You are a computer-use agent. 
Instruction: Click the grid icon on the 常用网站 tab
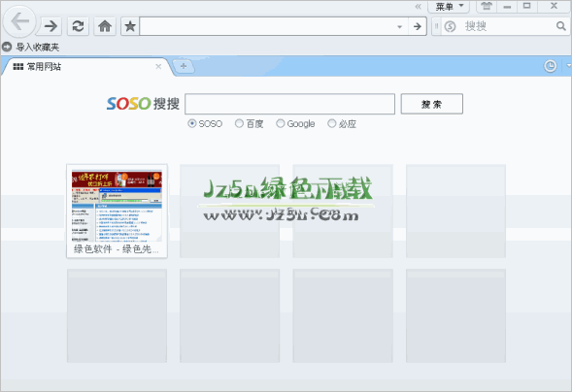point(17,66)
